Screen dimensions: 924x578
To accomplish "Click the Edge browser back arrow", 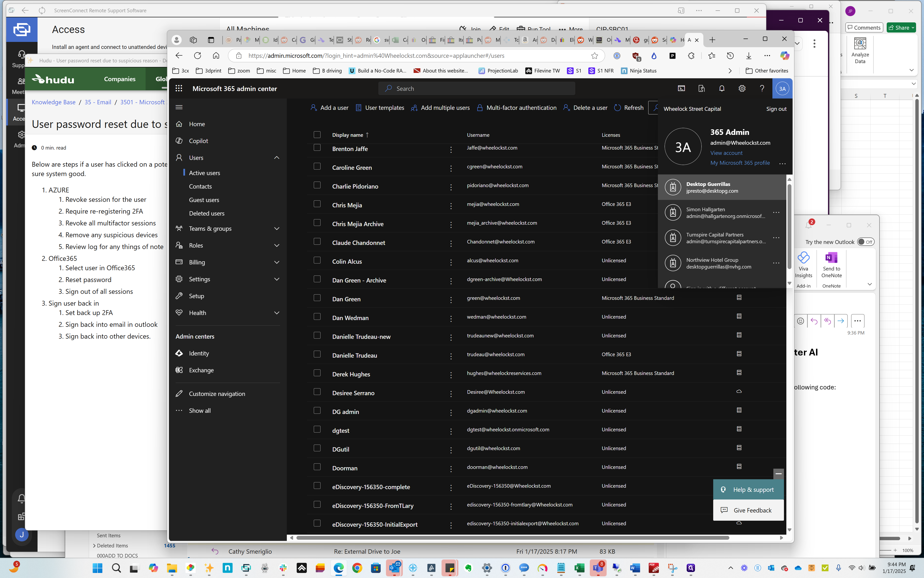I will [179, 55].
